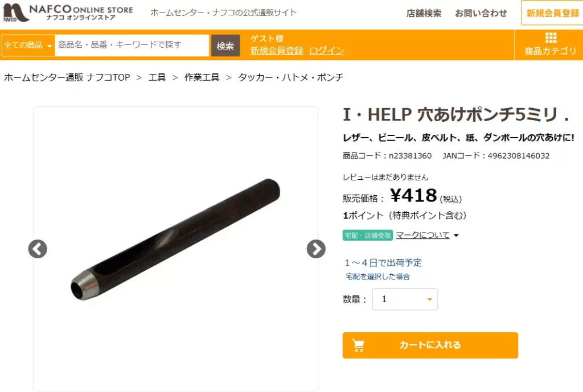This screenshot has height=392, width=583.
Task: Click the ログイン link
Action: click(326, 51)
